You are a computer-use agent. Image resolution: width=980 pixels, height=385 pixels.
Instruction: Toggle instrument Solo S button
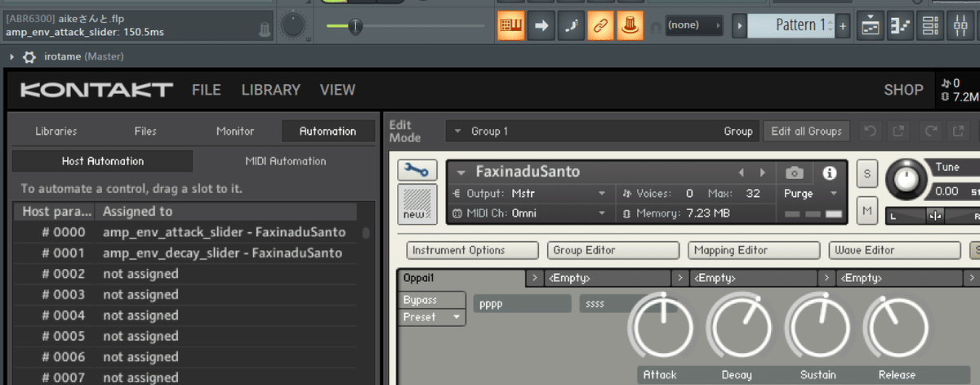click(x=866, y=174)
